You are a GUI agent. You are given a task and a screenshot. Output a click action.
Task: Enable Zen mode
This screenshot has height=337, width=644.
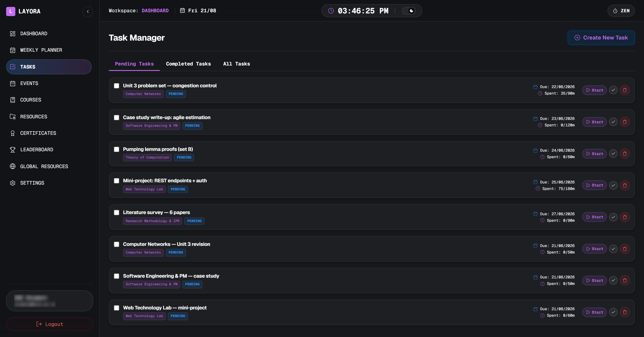click(x=621, y=11)
